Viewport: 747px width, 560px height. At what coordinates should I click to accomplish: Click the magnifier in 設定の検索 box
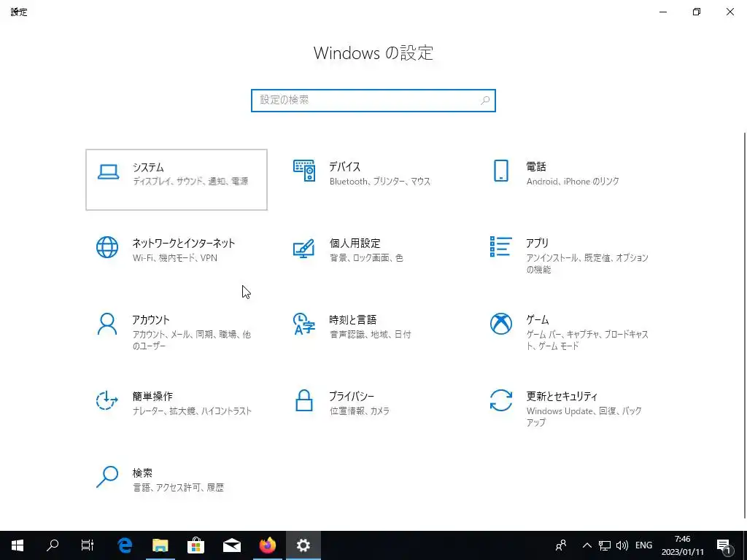(x=485, y=101)
